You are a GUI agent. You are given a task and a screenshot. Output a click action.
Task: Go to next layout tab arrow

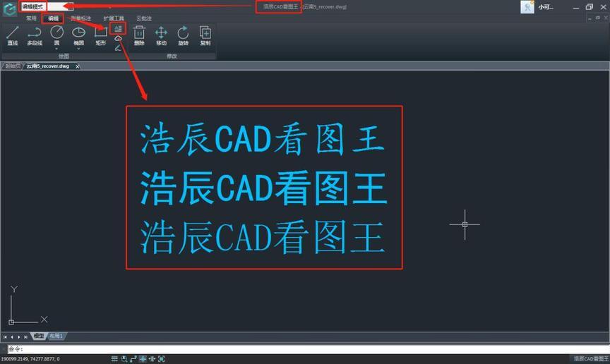pos(18,336)
